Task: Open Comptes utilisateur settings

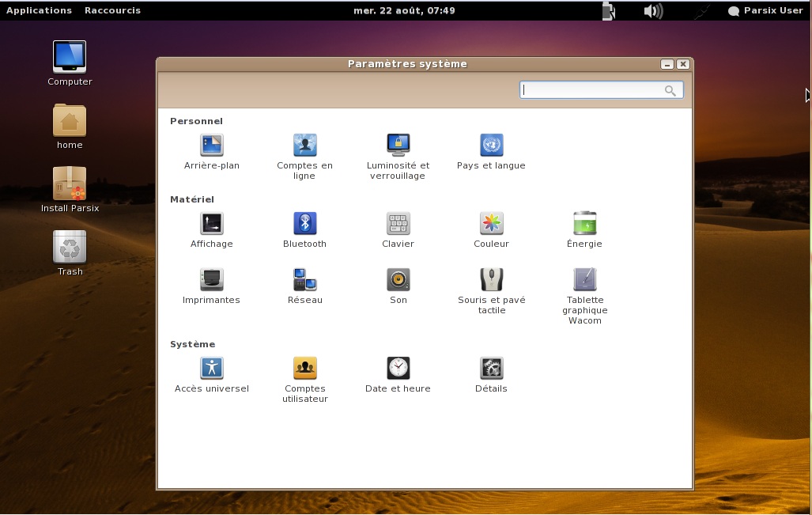Action: pyautogui.click(x=304, y=380)
